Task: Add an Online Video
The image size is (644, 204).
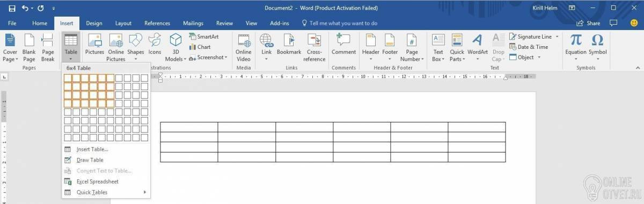Action: point(244,48)
